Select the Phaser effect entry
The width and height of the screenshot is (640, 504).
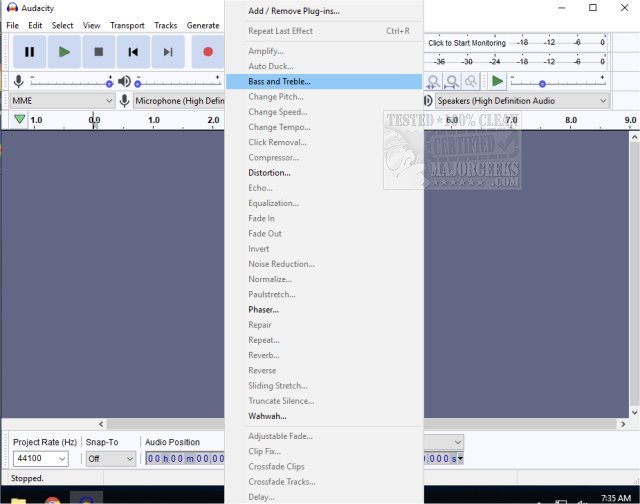click(324, 310)
